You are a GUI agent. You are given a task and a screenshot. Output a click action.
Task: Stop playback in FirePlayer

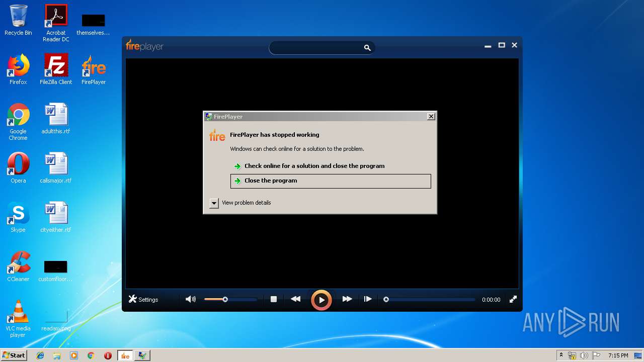click(x=274, y=299)
